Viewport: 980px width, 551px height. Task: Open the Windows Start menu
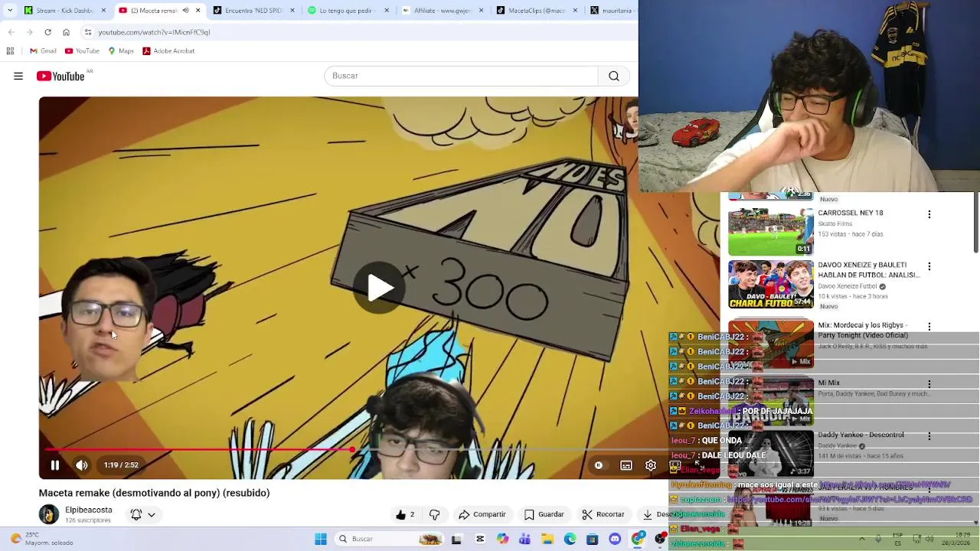click(321, 539)
